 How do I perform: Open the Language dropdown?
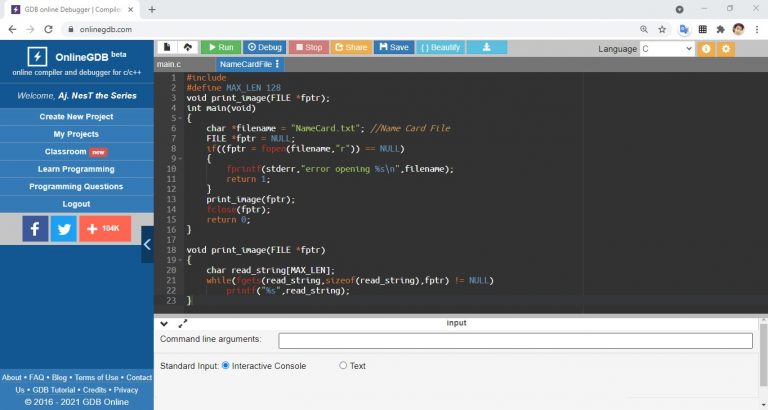coord(667,48)
